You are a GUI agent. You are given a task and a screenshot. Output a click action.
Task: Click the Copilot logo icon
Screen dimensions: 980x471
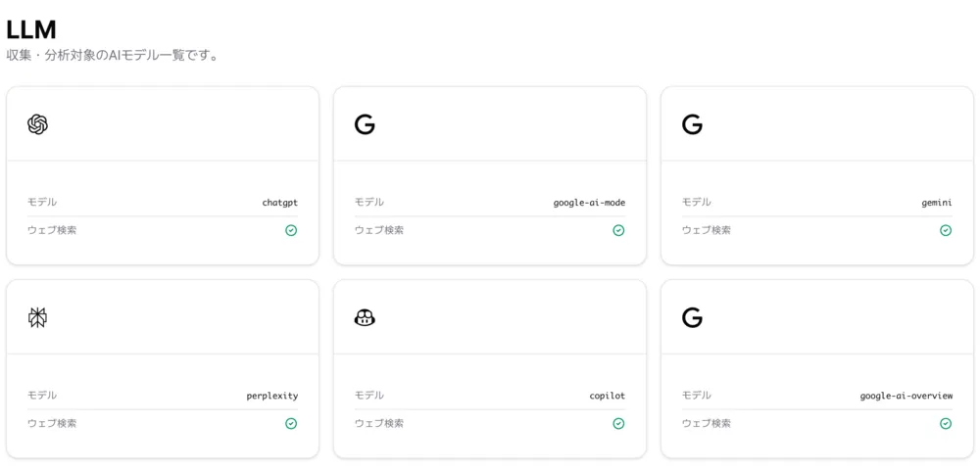365,318
